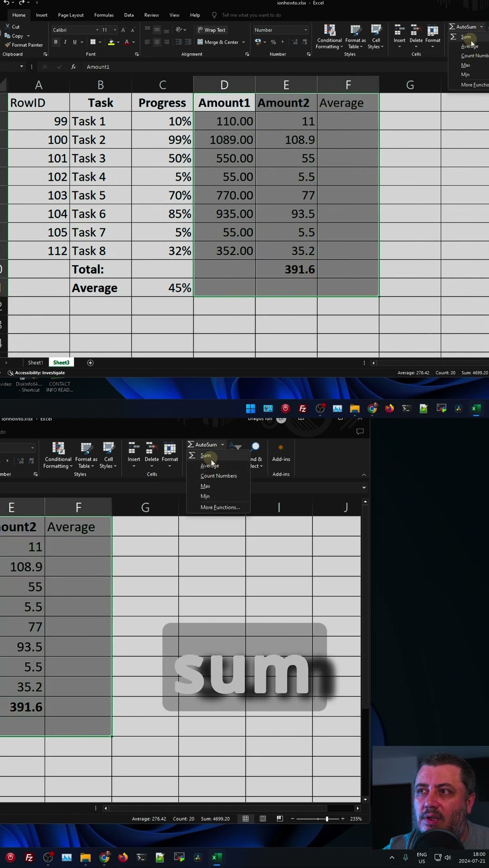Screen dimensions: 489x868
Task: Add a new sheet with the plus icon
Action: [90, 362]
